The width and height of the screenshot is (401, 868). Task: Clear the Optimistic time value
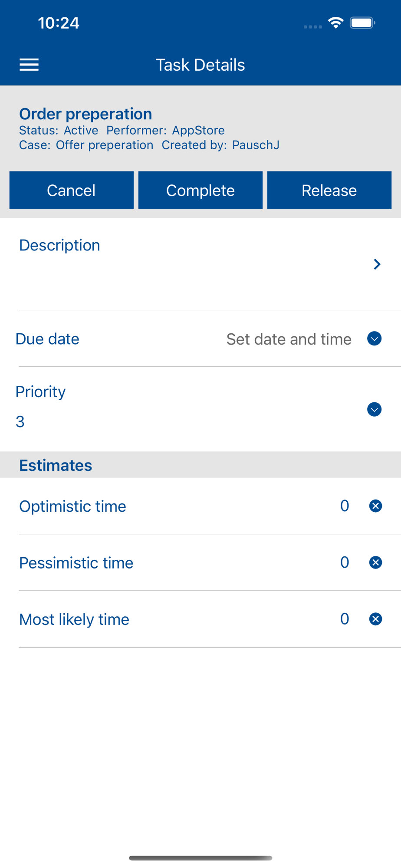[375, 506]
